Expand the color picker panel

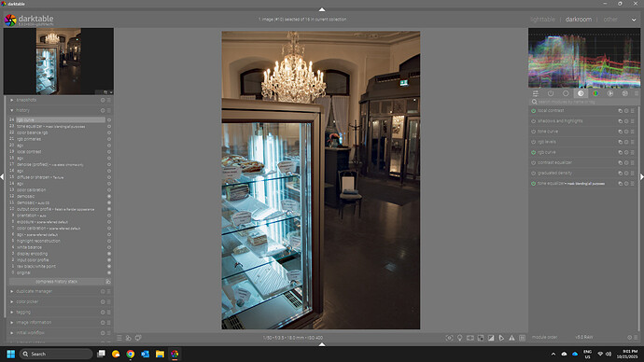tap(12, 301)
